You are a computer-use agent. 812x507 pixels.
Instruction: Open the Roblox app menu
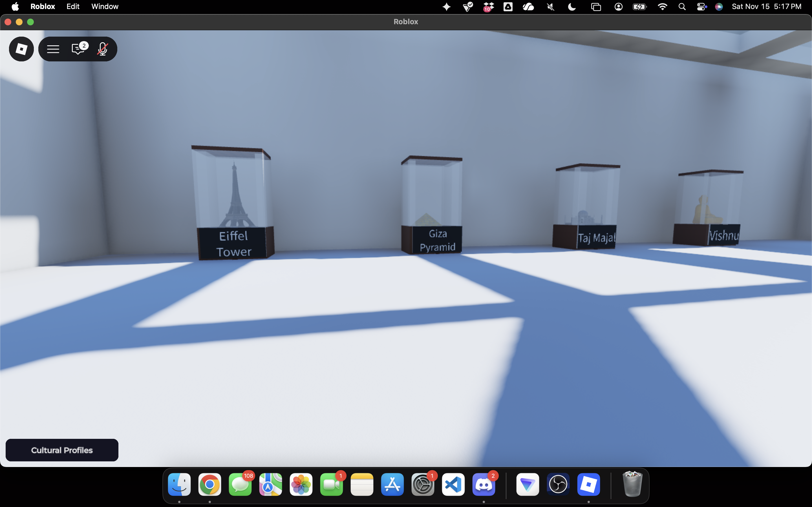pyautogui.click(x=43, y=7)
